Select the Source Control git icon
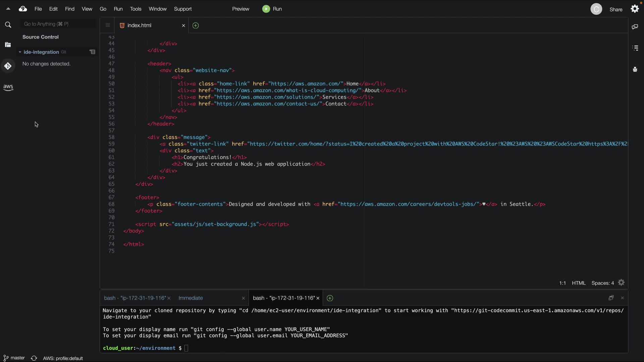 pyautogui.click(x=8, y=66)
